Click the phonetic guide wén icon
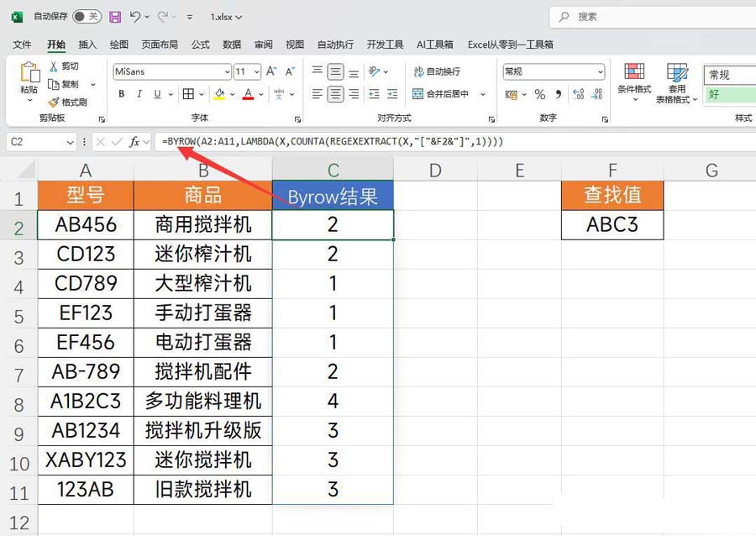 [x=279, y=94]
